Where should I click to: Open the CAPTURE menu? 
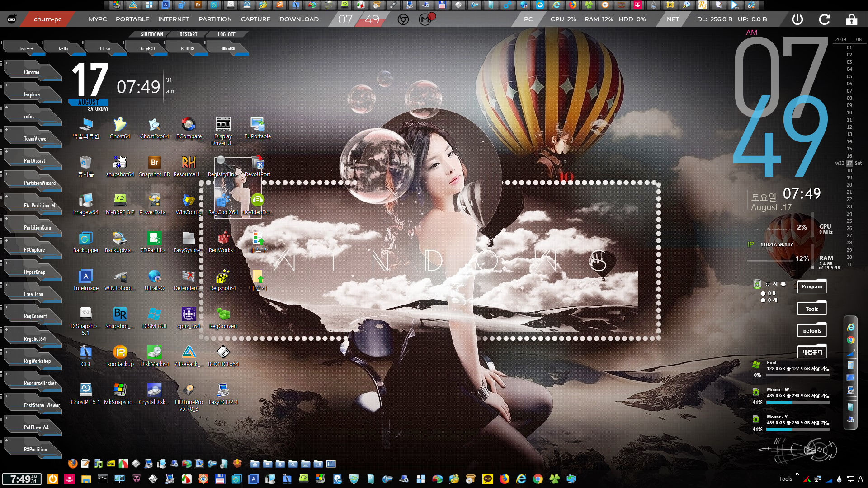[255, 19]
